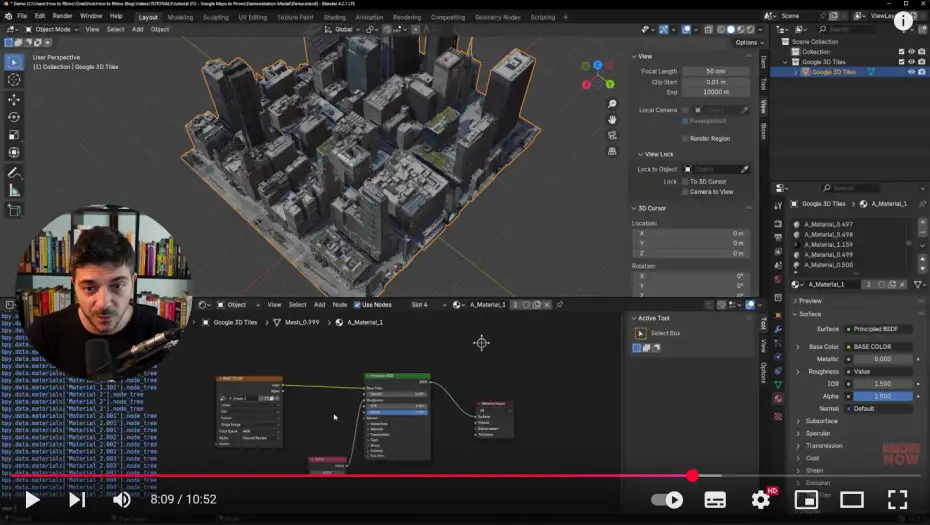Viewport: 930px width, 525px height.
Task: Enable Camera to View checkbox
Action: tap(685, 192)
